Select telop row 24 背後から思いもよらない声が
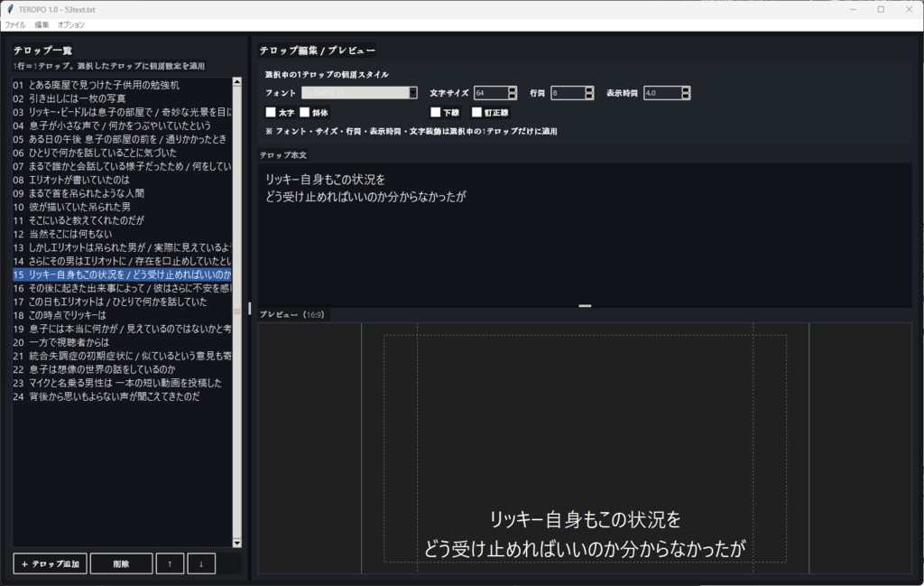The width and height of the screenshot is (924, 586). (122, 396)
